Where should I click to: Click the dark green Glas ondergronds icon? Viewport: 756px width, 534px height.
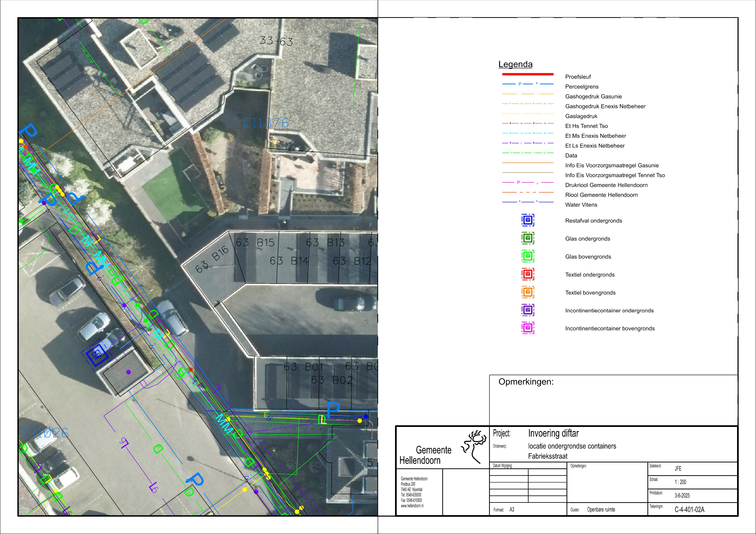527,238
